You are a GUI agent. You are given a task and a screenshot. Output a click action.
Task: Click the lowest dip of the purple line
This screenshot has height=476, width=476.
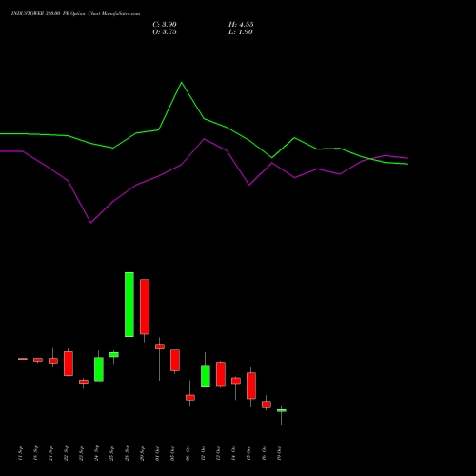click(x=90, y=223)
